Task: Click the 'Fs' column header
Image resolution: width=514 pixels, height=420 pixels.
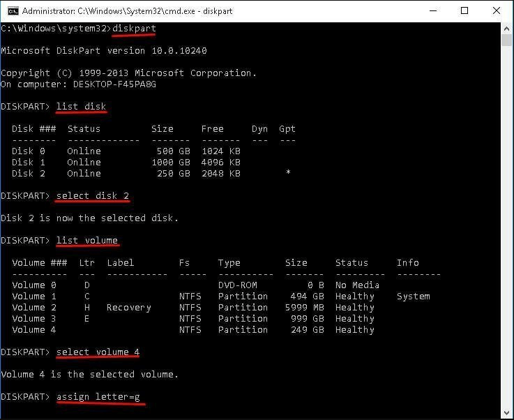Action: point(185,263)
